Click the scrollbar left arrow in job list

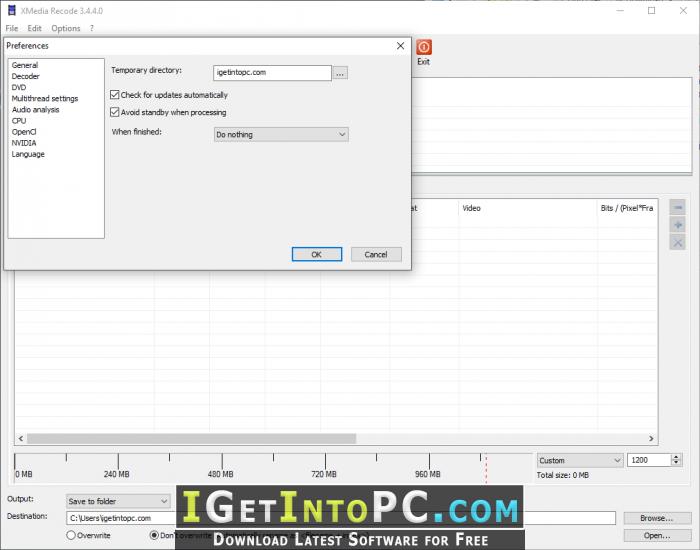pyautogui.click(x=21, y=439)
